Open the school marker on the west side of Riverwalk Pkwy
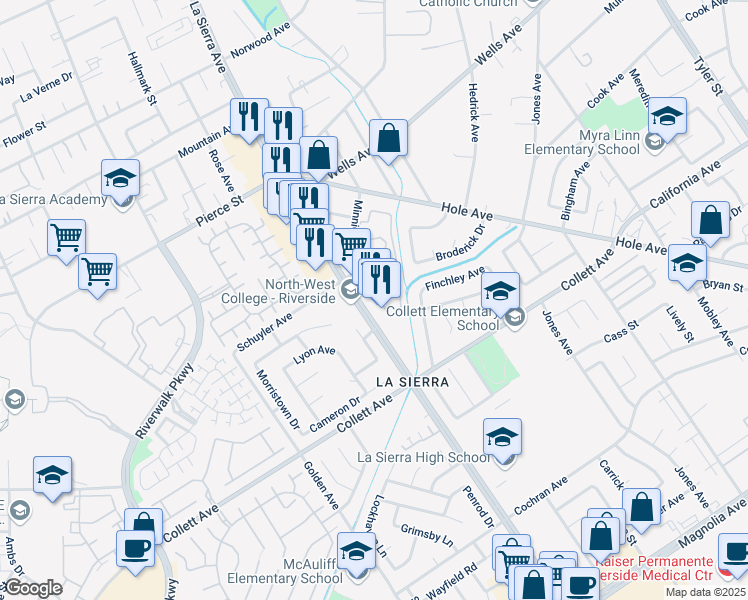Viewport: 748px width, 600px height. (x=52, y=475)
